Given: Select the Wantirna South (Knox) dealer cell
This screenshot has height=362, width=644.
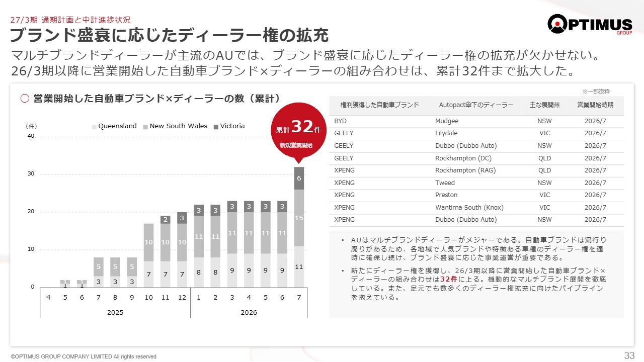Looking at the screenshot, I should click(469, 207).
